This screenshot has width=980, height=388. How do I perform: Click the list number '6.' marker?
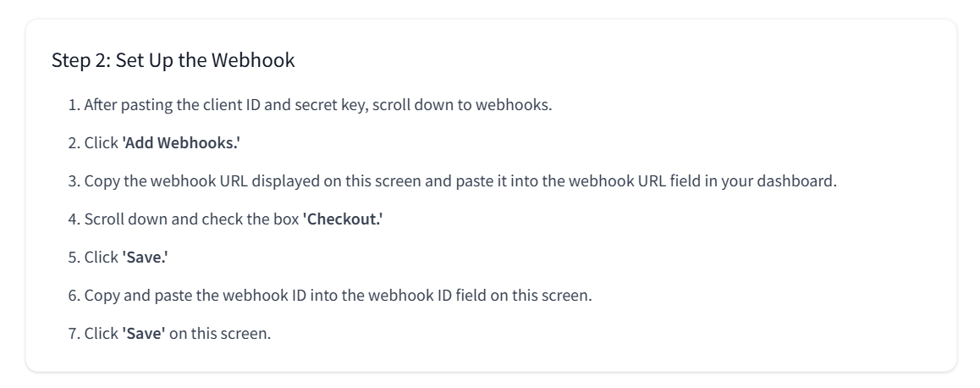click(x=74, y=296)
